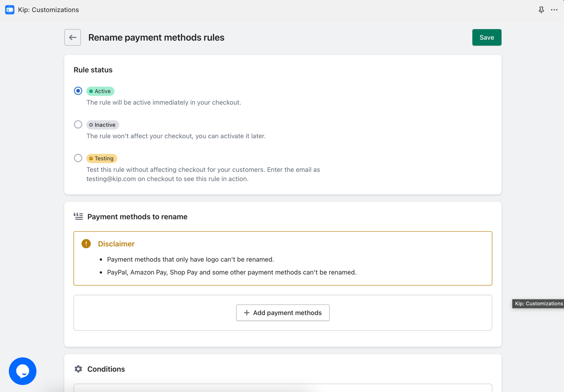
Task: Click the Kip app logo icon
Action: pos(9,9)
